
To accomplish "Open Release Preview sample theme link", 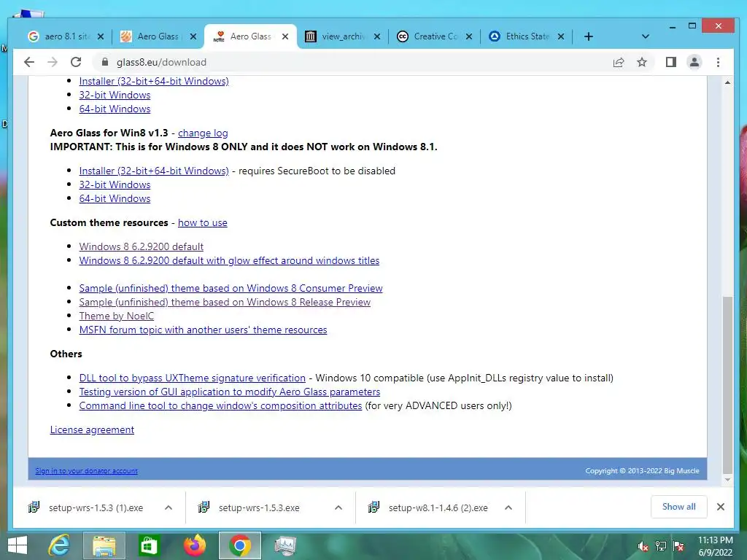I will coord(225,301).
